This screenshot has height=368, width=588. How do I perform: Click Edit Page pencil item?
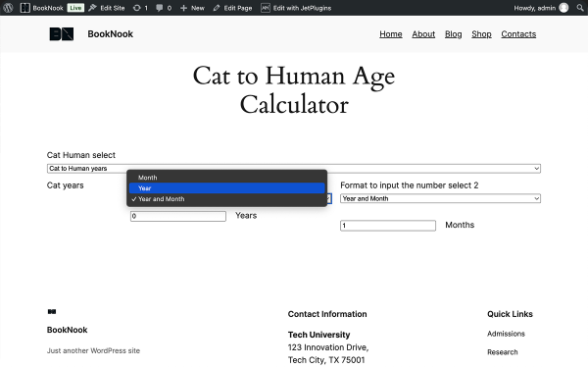[232, 8]
